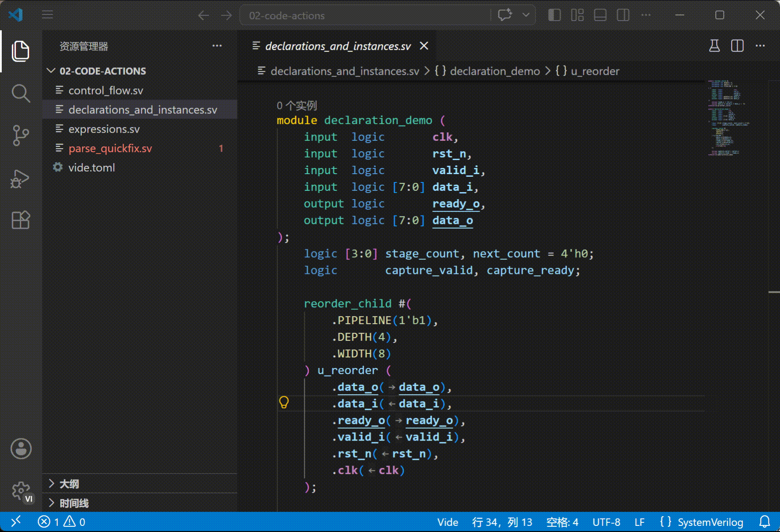This screenshot has height=532, width=780.
Task: Open the hamburger application menu
Action: pyautogui.click(x=47, y=15)
